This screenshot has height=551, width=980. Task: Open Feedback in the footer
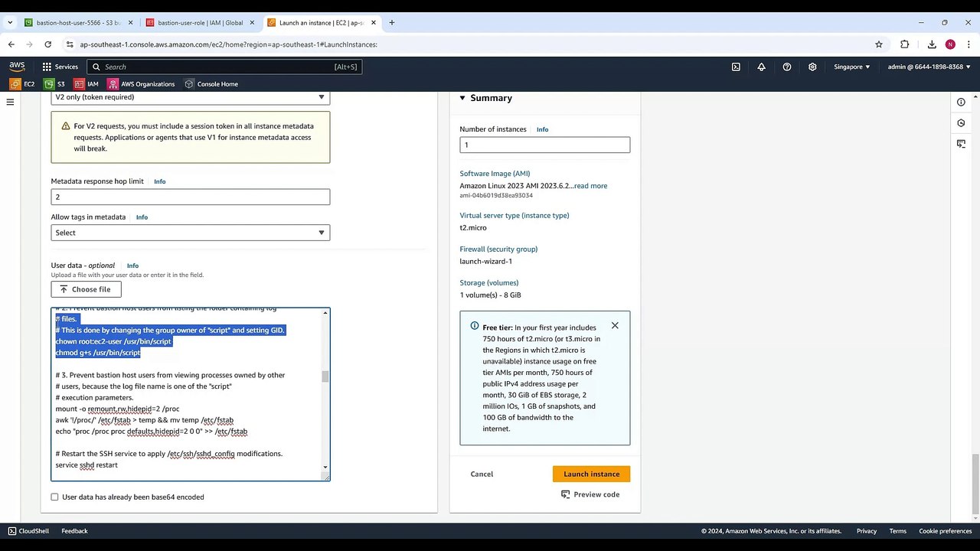(74, 531)
